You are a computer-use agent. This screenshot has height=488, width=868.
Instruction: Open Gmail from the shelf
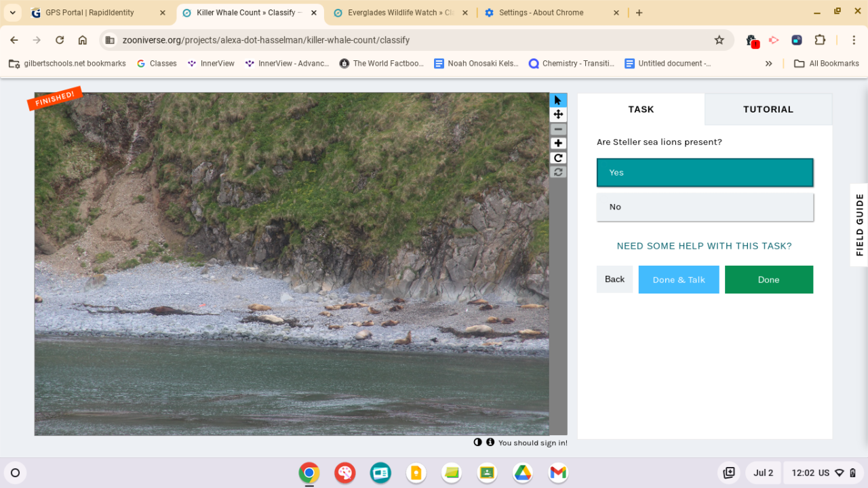(x=558, y=473)
